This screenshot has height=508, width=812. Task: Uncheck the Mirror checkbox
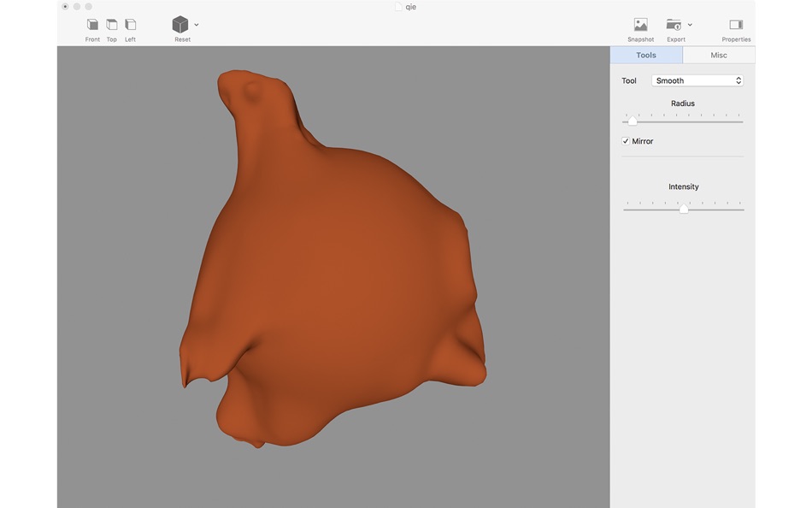click(x=626, y=141)
